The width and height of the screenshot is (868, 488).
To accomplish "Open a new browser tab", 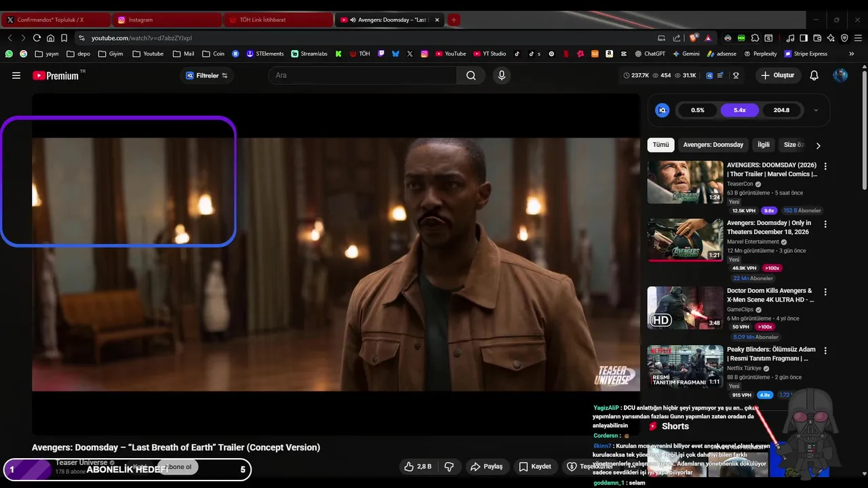I will point(454,20).
